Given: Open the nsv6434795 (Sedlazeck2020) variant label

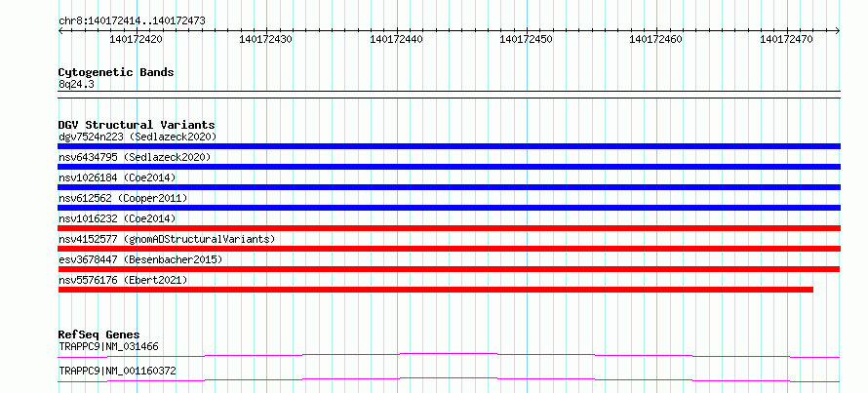Looking at the screenshot, I should click(135, 157).
